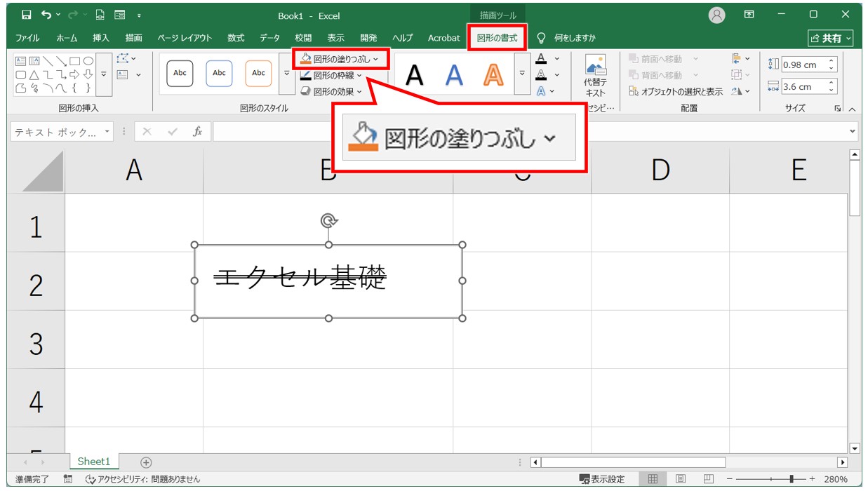Screen dimensions: 868x491
Task: Select the triangle shape in the gallery
Action: click(x=34, y=74)
